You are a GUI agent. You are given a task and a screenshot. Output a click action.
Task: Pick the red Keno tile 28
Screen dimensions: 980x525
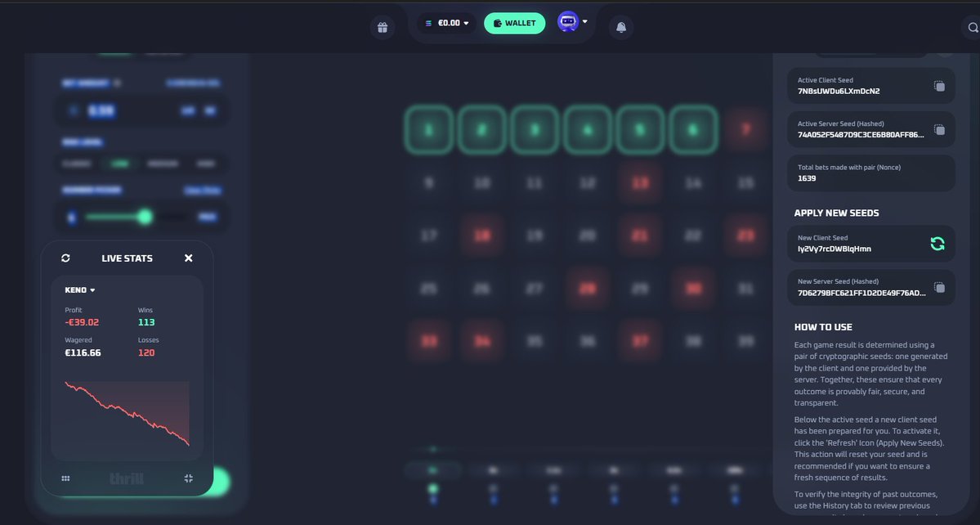coord(588,288)
